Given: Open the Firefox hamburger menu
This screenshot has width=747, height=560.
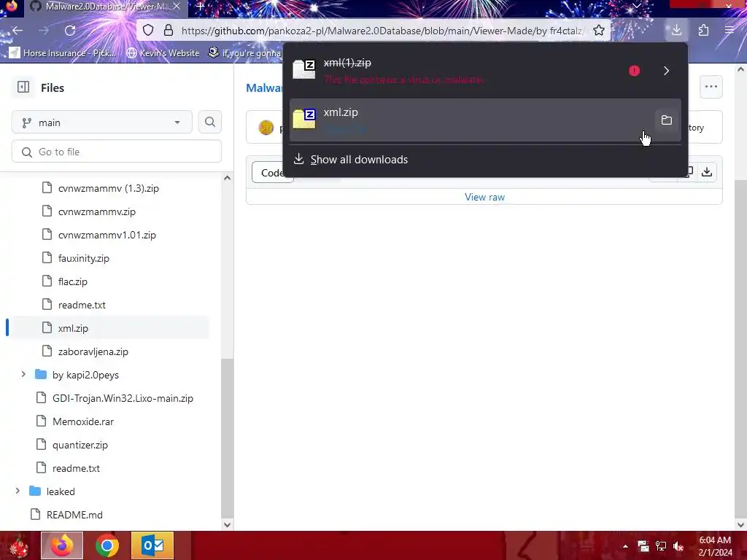Looking at the screenshot, I should [x=729, y=31].
